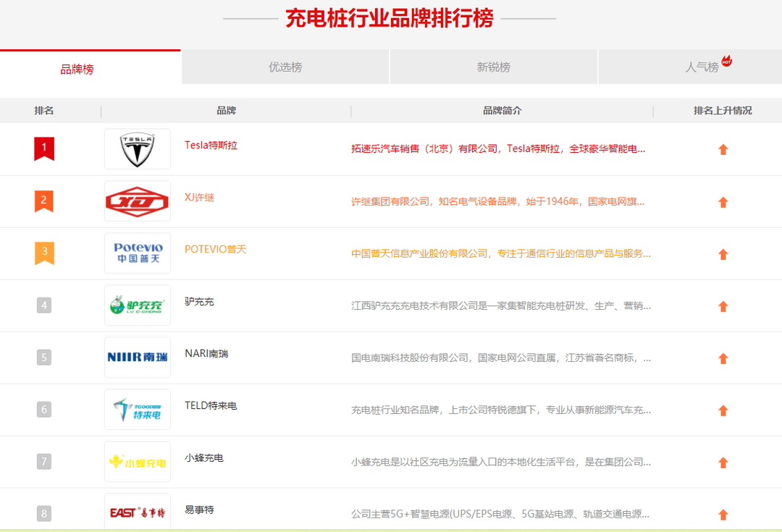This screenshot has height=532, width=782.
Task: Switch to the 优选榜 tab
Action: point(285,67)
